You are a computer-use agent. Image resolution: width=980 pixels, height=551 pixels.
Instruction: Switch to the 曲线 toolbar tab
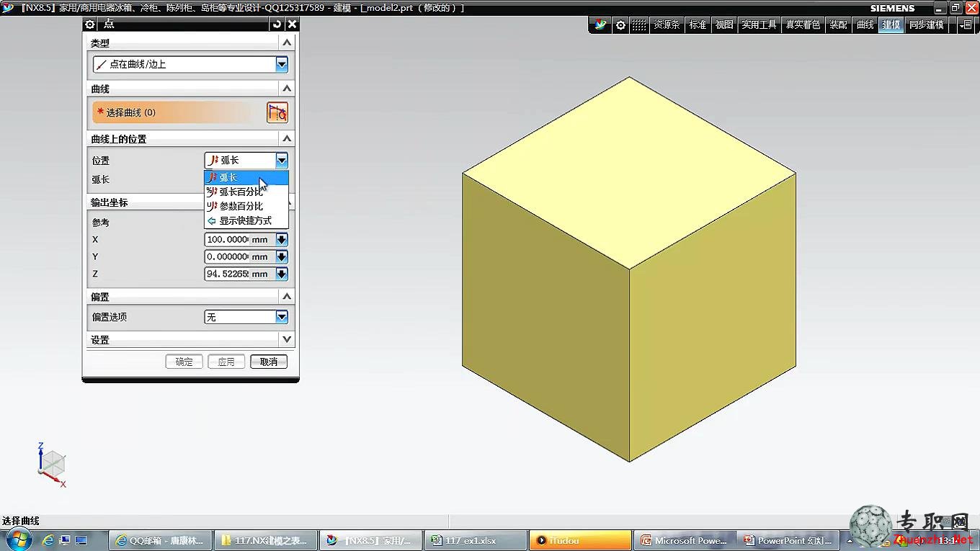point(865,25)
